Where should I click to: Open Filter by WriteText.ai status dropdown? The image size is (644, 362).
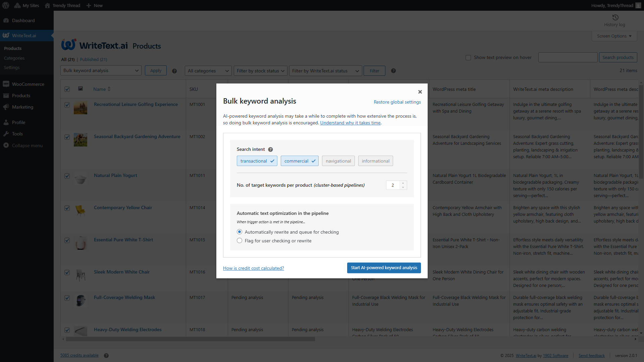(325, 71)
